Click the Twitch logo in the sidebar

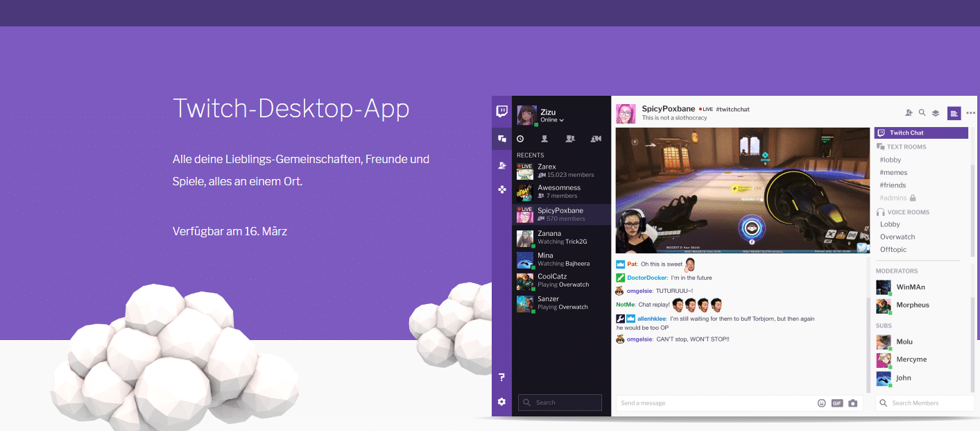pyautogui.click(x=501, y=111)
